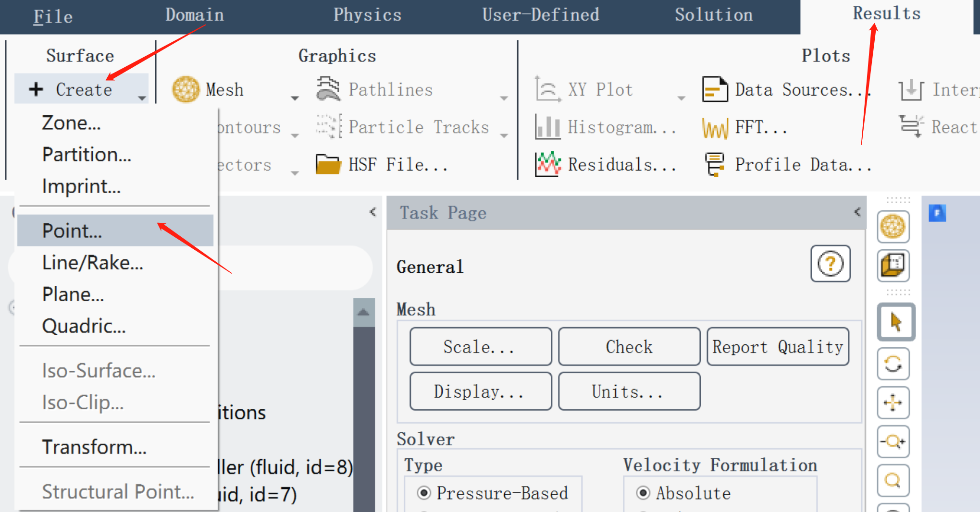980x512 pixels.
Task: Click the General help question mark icon
Action: 830,264
